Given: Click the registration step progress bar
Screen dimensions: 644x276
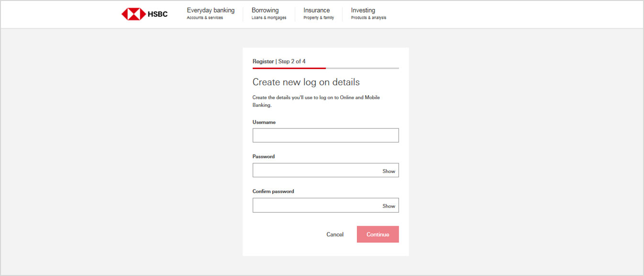Looking at the screenshot, I should pos(325,69).
